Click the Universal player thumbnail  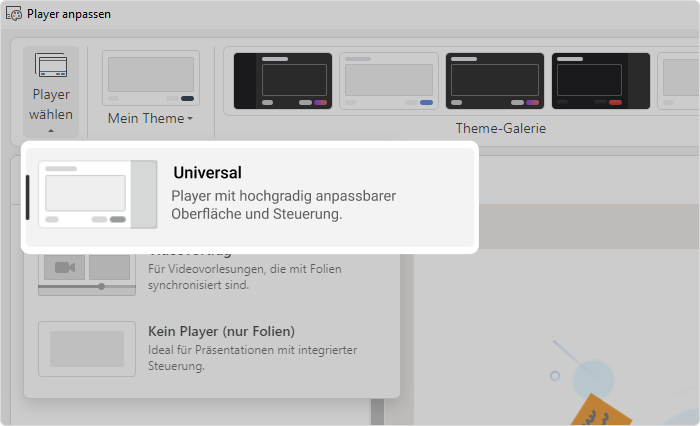[x=98, y=194]
